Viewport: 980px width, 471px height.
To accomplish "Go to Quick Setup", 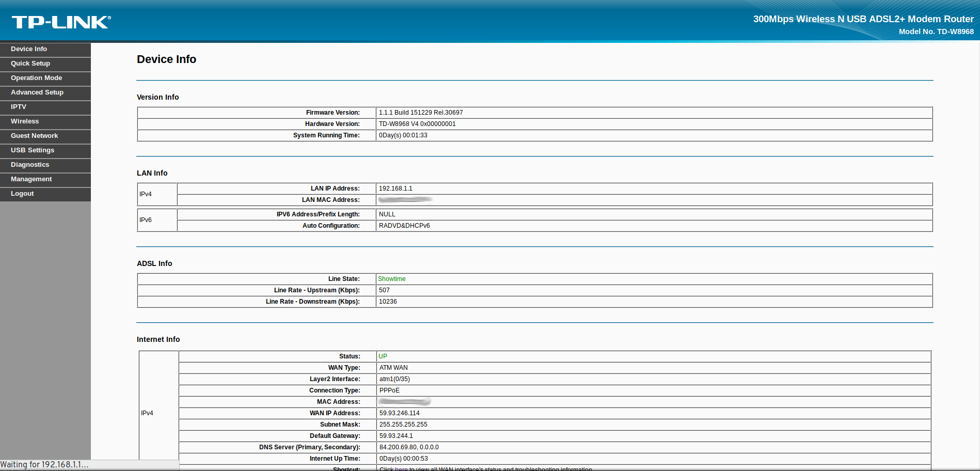I will [30, 64].
